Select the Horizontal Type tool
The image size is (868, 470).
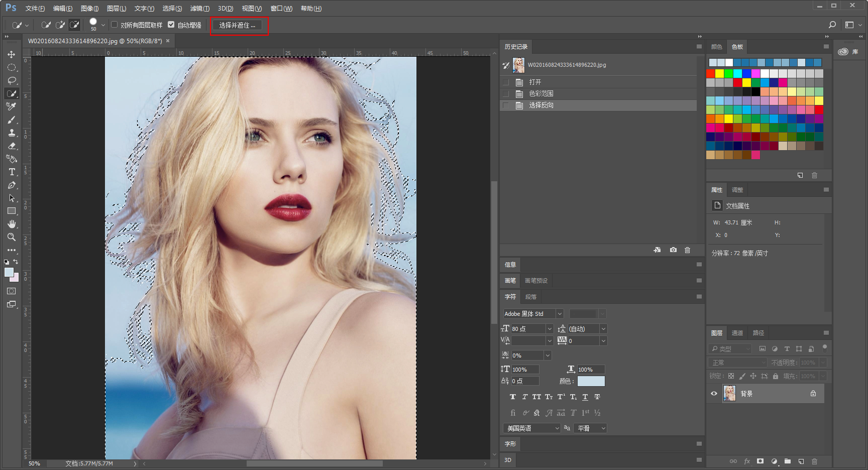point(12,172)
